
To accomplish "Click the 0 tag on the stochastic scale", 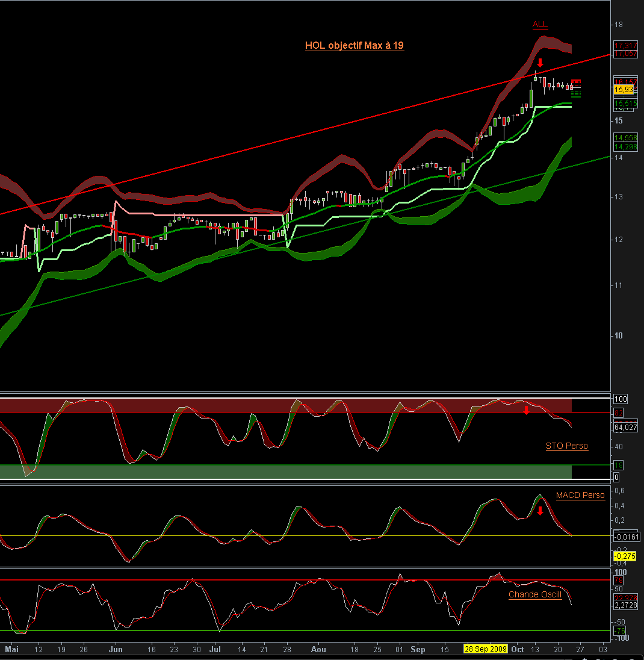I will [616, 478].
